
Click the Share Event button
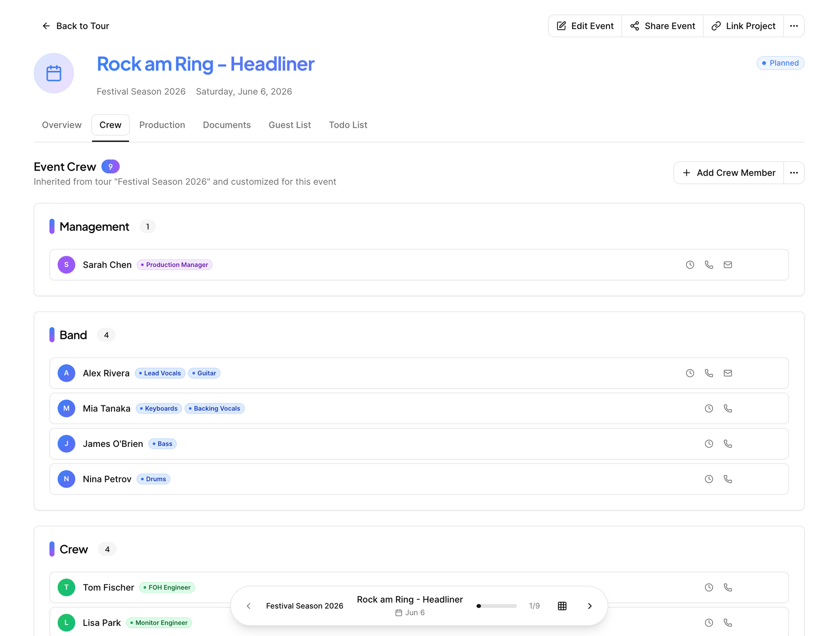662,26
